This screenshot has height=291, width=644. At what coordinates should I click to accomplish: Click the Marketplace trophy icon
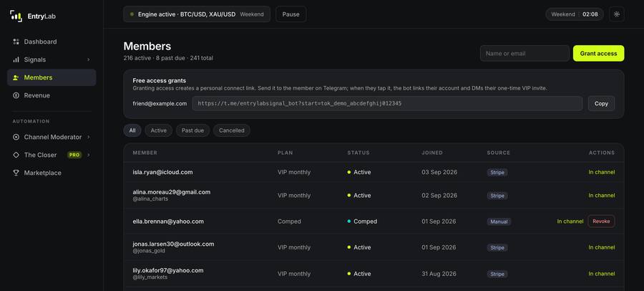[x=16, y=173]
